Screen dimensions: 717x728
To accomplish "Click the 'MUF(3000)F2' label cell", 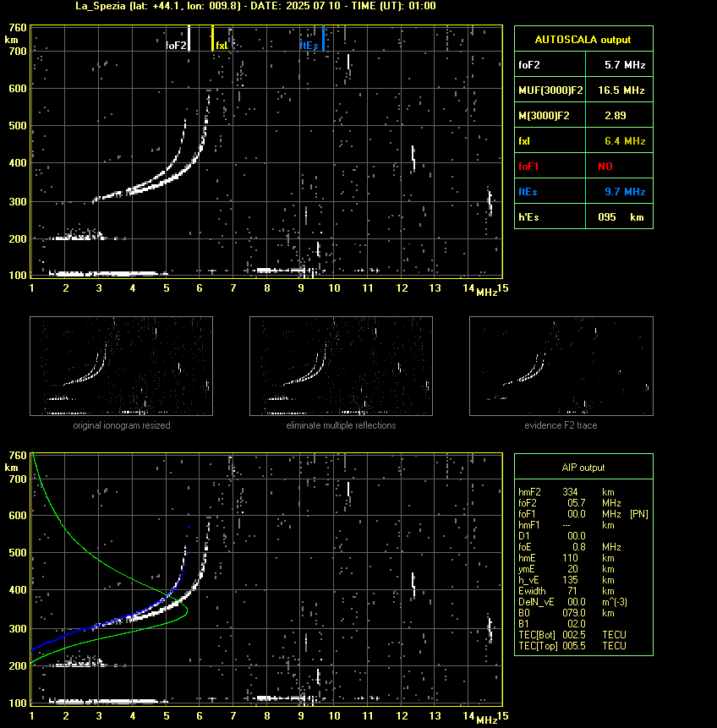I will 550,90.
